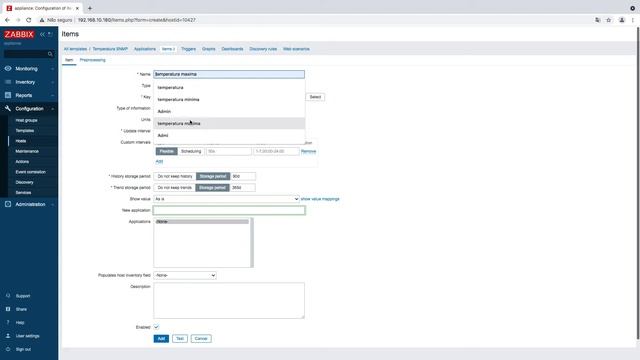Choose highlighted 'temperatura maxima' suggestion

[229, 123]
